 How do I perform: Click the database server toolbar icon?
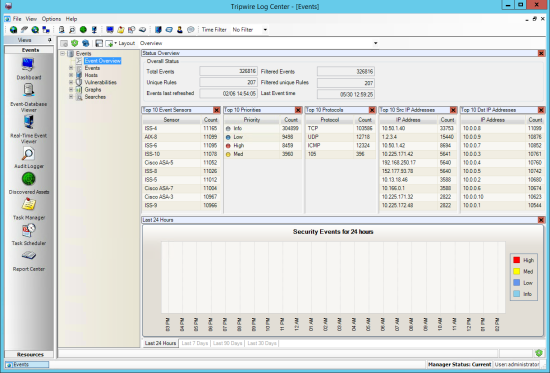coord(61,30)
